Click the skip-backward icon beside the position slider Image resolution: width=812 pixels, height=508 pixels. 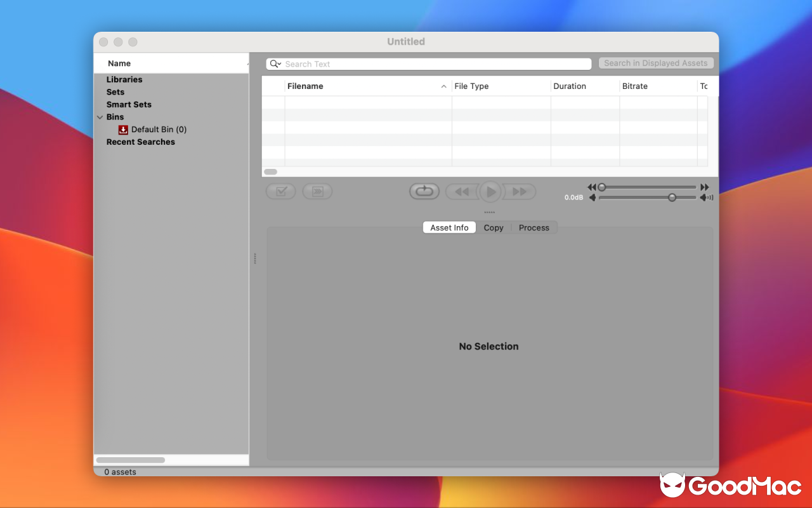click(x=591, y=187)
